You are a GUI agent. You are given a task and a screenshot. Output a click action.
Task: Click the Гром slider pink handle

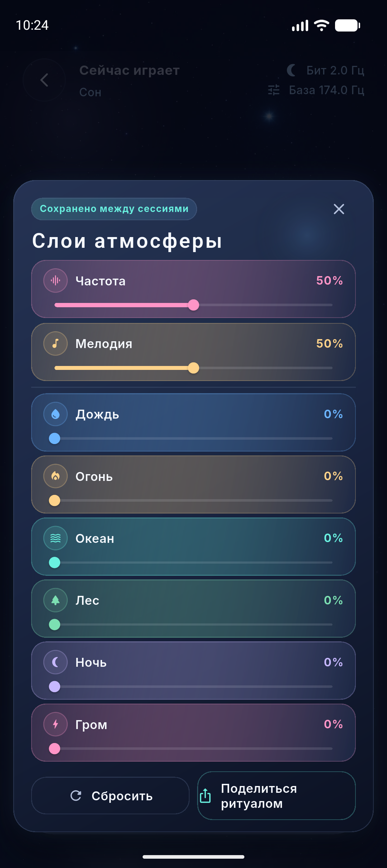pyautogui.click(x=54, y=748)
